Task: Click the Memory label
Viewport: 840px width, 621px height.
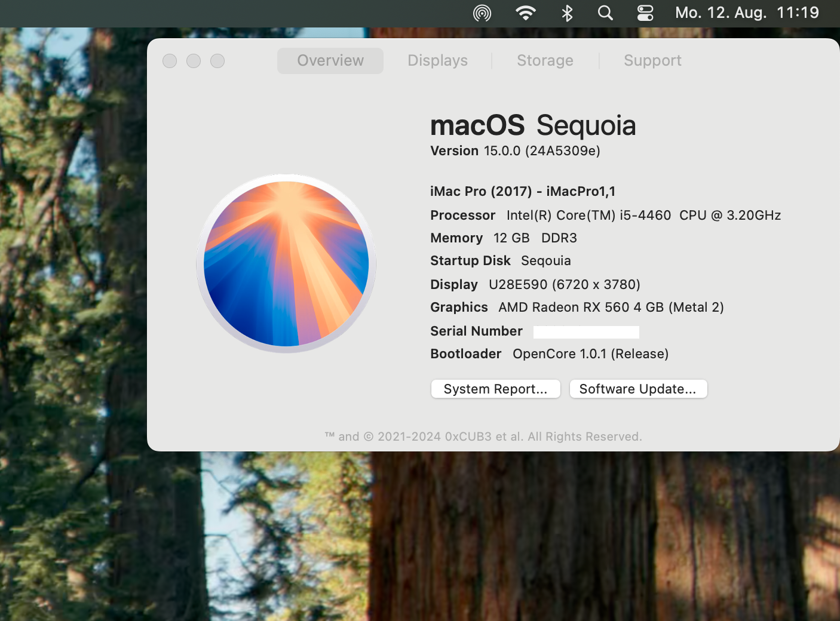Action: pyautogui.click(x=456, y=238)
